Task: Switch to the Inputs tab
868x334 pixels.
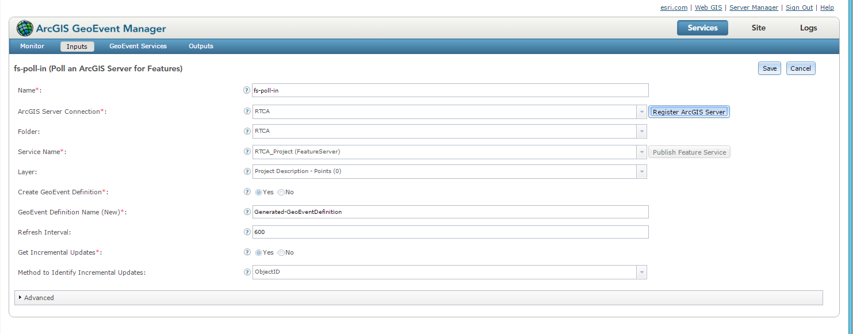Action: coord(77,47)
